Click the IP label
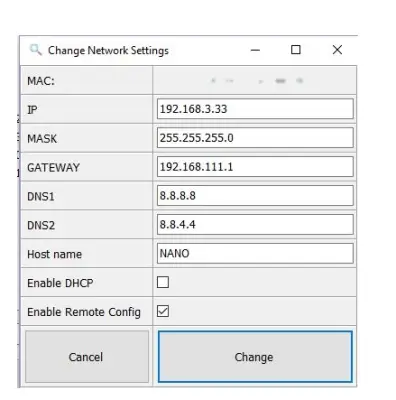Screen dimensions: 396x400 [32, 110]
